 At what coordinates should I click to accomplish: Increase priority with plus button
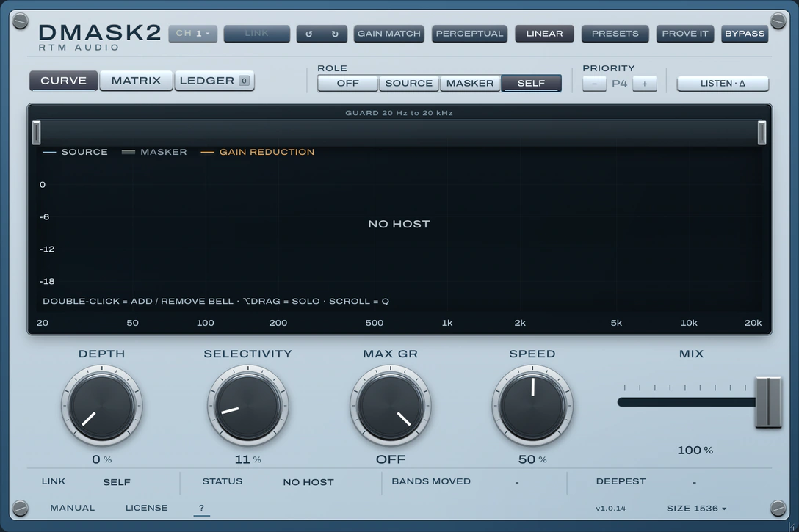point(645,84)
